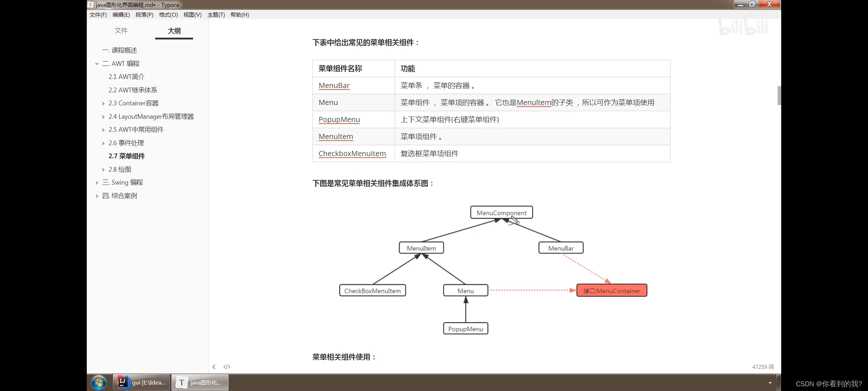Collapse the 二. AWT 编程 outline section

click(x=97, y=64)
